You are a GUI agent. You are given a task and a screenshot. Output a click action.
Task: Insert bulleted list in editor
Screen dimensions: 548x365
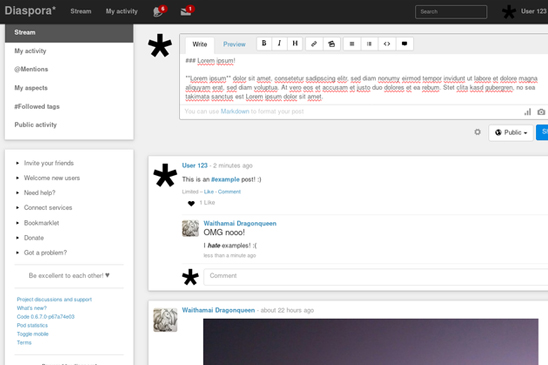tap(352, 44)
